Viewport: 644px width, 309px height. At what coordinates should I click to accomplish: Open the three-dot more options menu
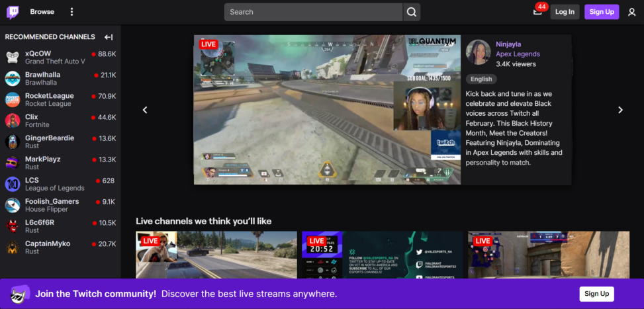(x=72, y=12)
